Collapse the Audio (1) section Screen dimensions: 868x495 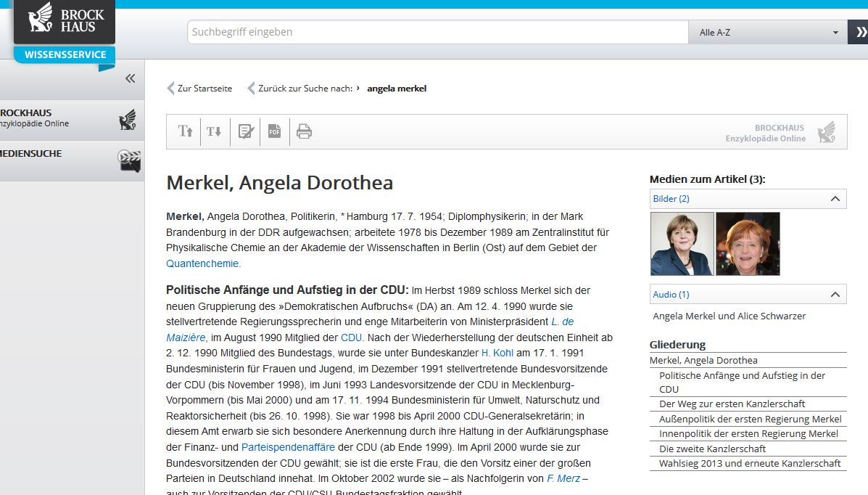[835, 295]
